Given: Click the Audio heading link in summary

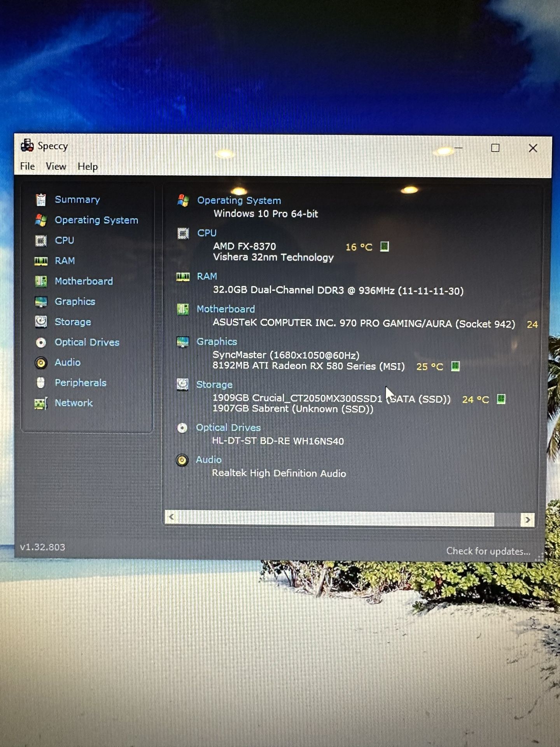Looking at the screenshot, I should pos(209,460).
